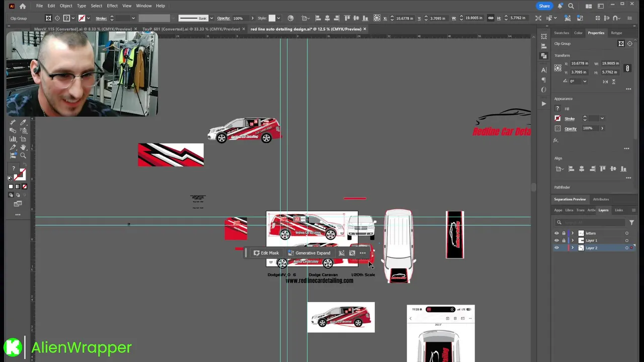The height and width of the screenshot is (362, 644).
Task: Open the File menu
Action: [39, 6]
